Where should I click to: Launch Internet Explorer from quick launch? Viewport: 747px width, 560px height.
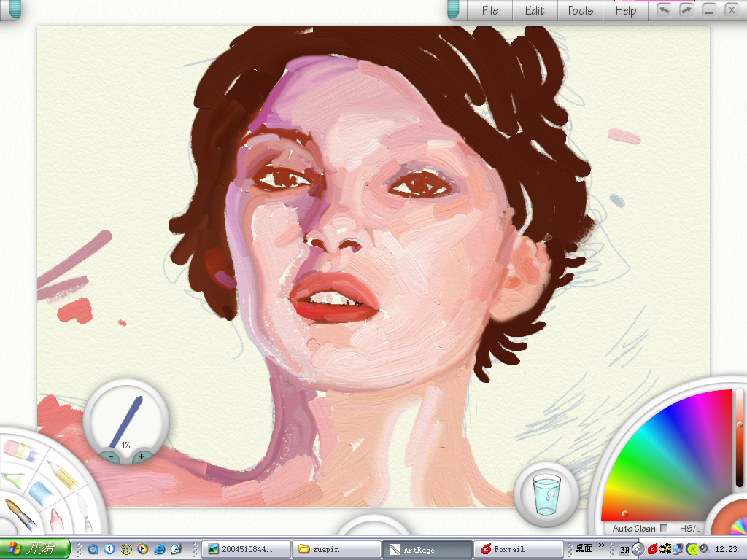tap(159, 549)
